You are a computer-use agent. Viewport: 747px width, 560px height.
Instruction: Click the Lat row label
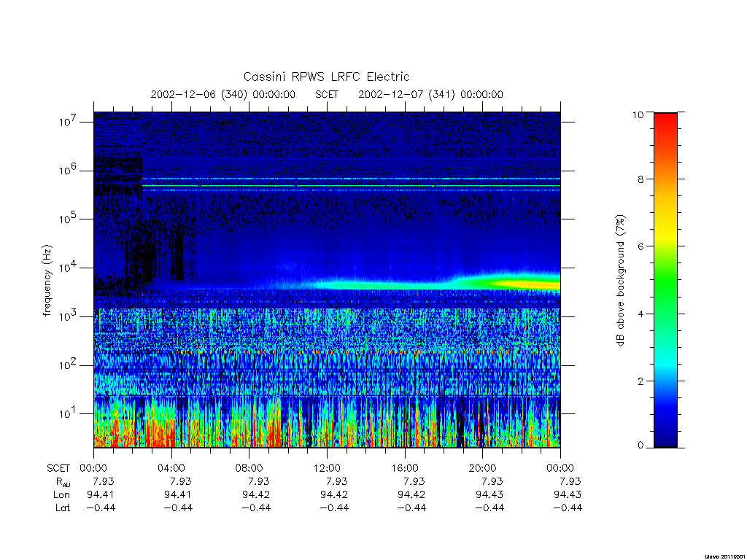(x=63, y=507)
